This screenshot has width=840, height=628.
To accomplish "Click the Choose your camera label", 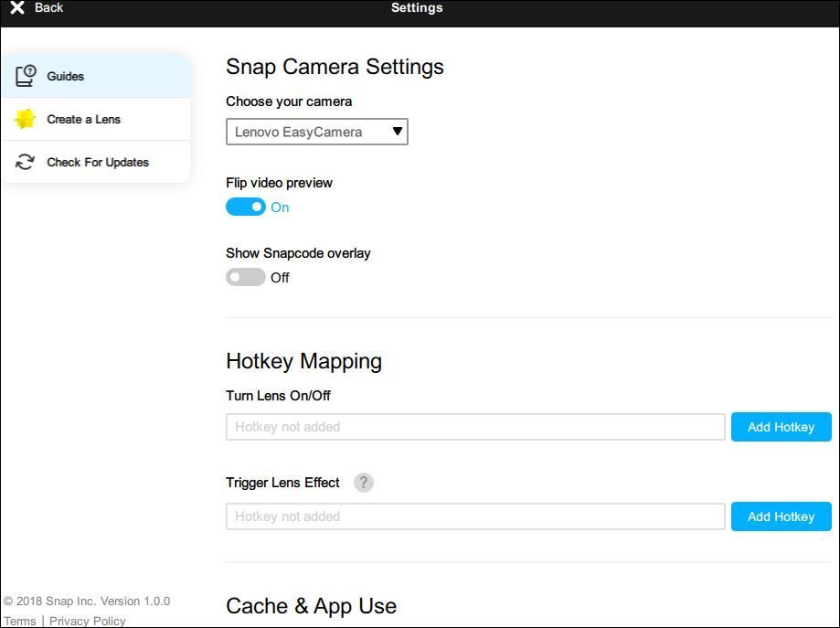I will point(289,101).
